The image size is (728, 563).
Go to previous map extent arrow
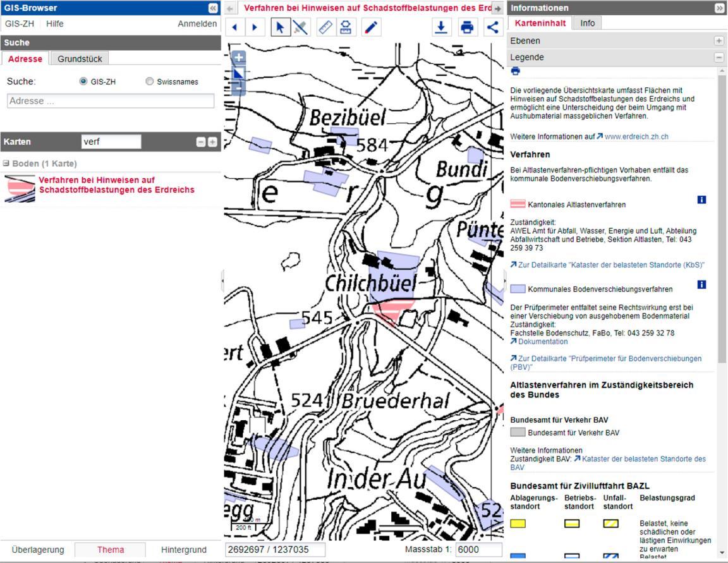click(235, 27)
